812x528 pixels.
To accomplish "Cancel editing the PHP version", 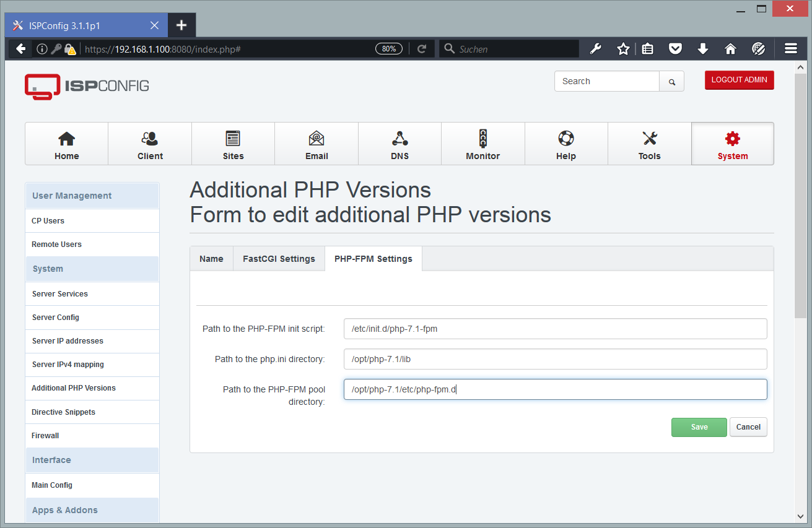I will (748, 427).
